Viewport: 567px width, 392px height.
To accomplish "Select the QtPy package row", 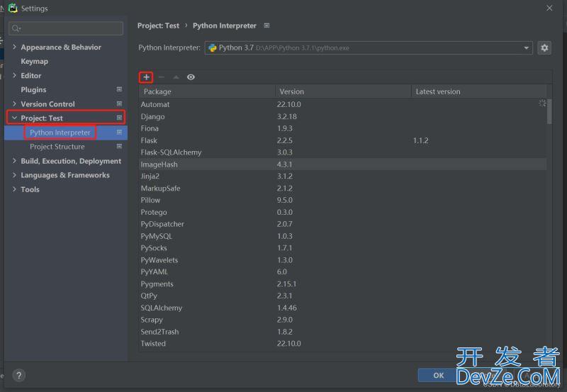I will pyautogui.click(x=343, y=296).
